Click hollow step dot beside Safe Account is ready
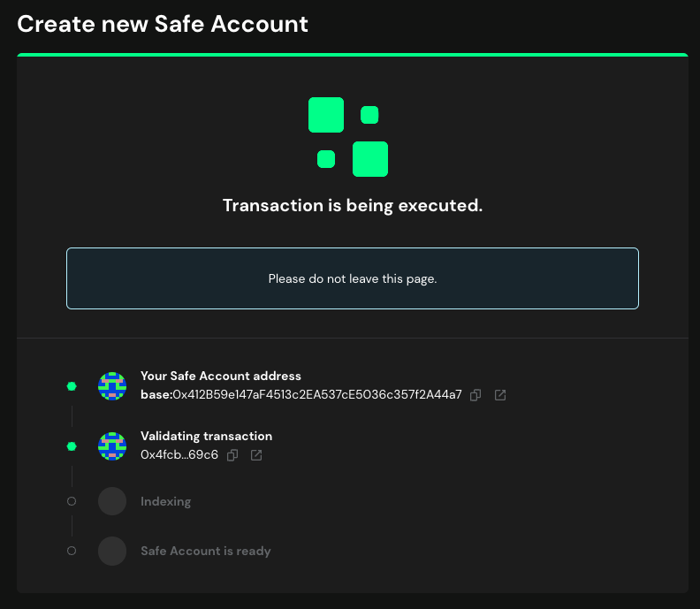Viewport: 700px width, 609px height. point(72,551)
